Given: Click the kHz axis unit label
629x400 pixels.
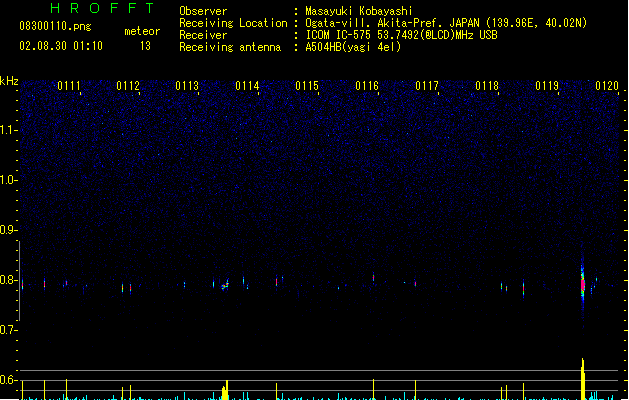Looking at the screenshot, I should (x=9, y=81).
